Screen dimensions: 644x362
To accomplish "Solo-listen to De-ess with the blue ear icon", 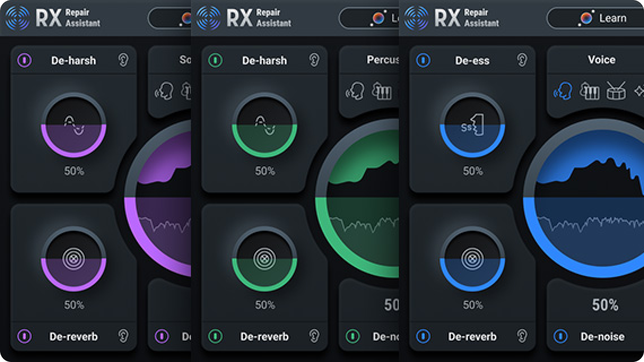I will tap(522, 60).
